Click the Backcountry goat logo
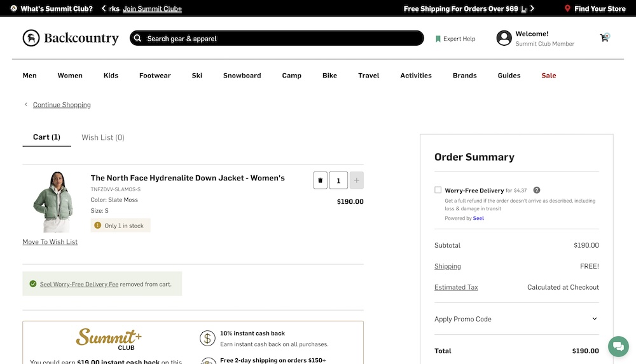 tap(31, 38)
